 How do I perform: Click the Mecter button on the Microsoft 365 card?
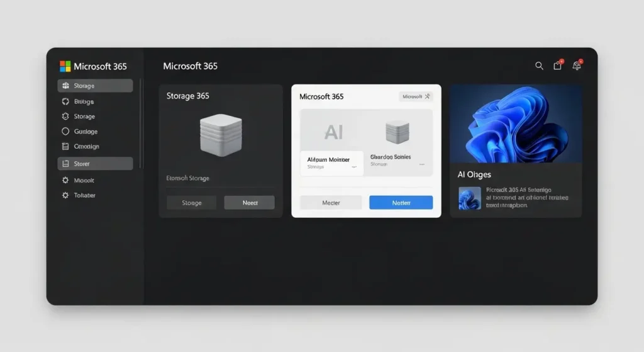331,203
